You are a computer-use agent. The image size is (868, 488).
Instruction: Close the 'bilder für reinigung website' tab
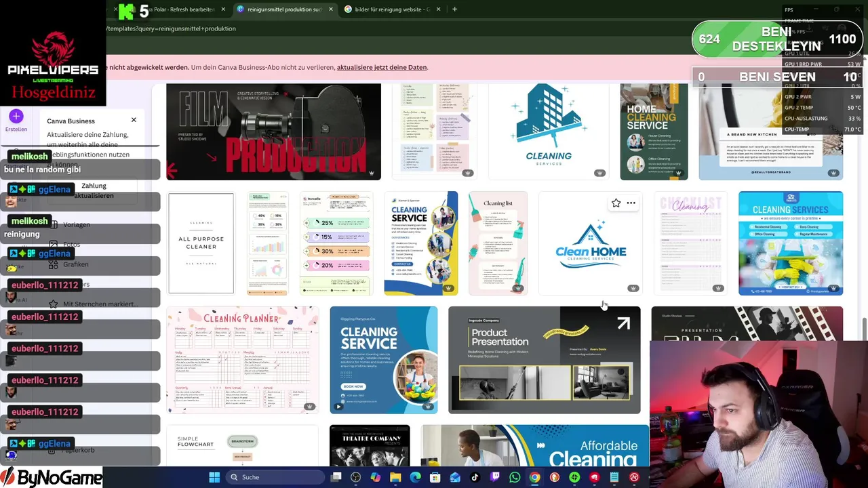(439, 9)
